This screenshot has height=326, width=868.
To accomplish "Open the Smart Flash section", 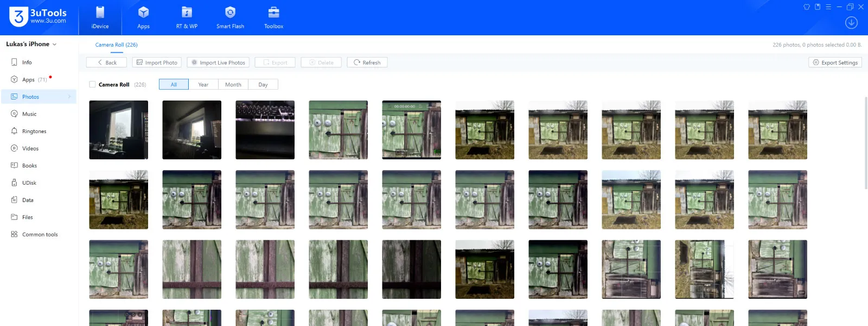I will coord(230,17).
